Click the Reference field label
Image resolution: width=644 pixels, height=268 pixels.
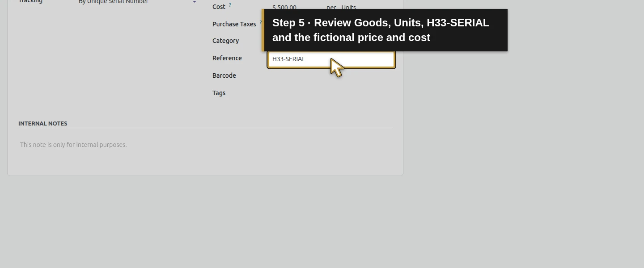(x=227, y=58)
